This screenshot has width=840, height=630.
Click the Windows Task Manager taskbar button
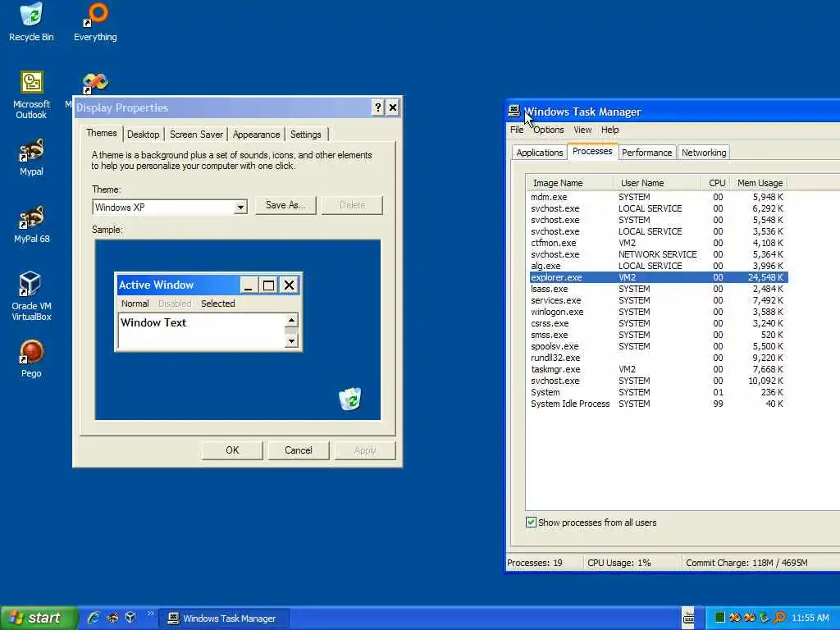(x=225, y=619)
